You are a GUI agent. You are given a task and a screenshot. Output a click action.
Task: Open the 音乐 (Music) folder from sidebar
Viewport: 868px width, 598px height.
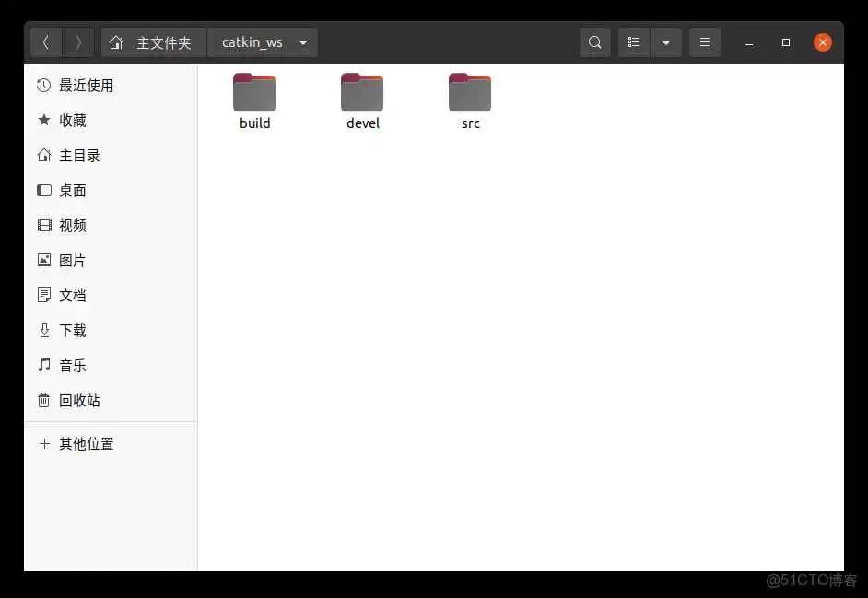pos(73,365)
